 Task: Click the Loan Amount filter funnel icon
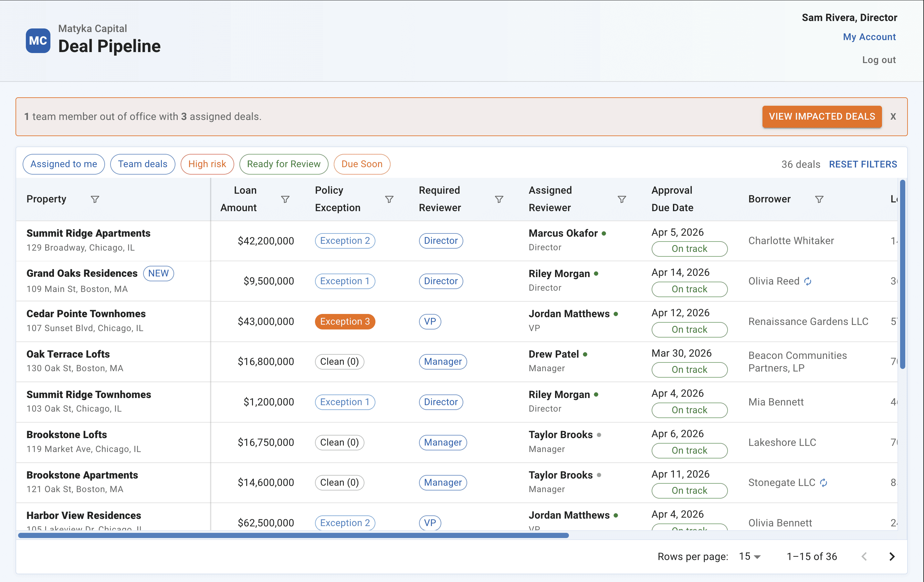(285, 199)
